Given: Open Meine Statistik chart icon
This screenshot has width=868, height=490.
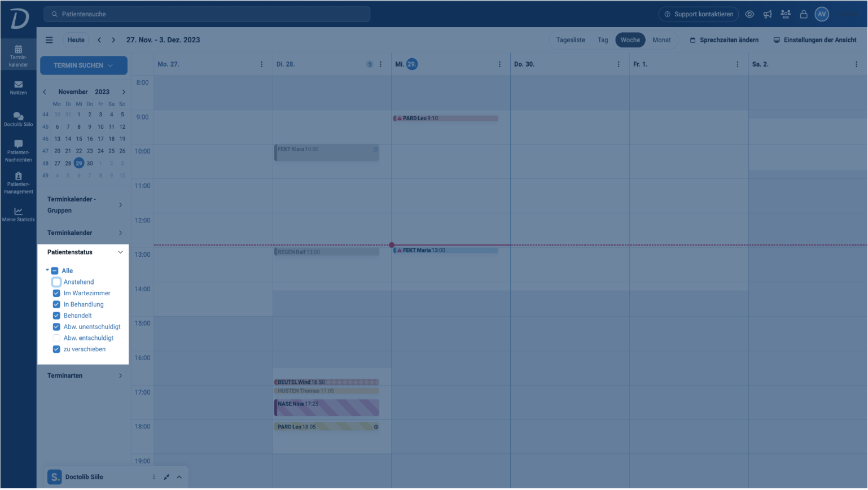Looking at the screenshot, I should [18, 214].
